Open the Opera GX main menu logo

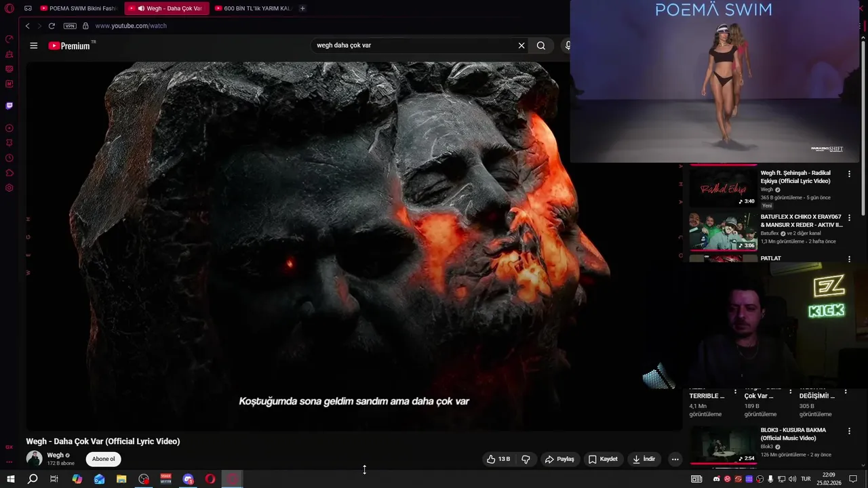pyautogui.click(x=9, y=8)
